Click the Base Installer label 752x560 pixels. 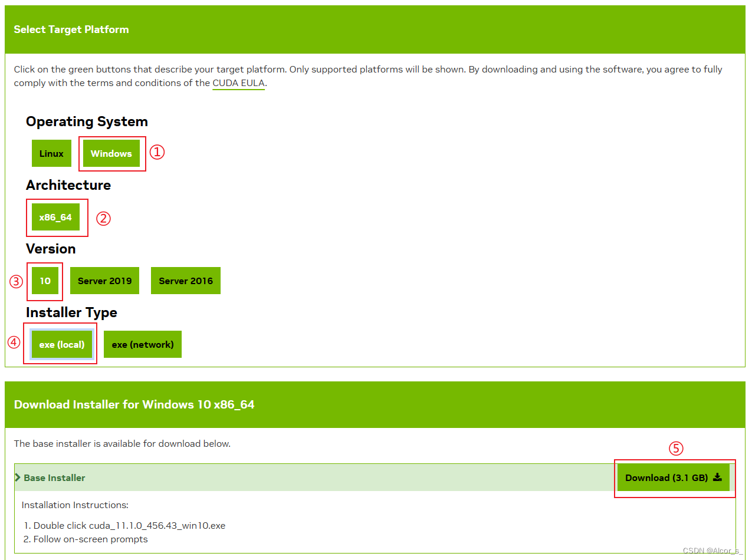click(54, 477)
